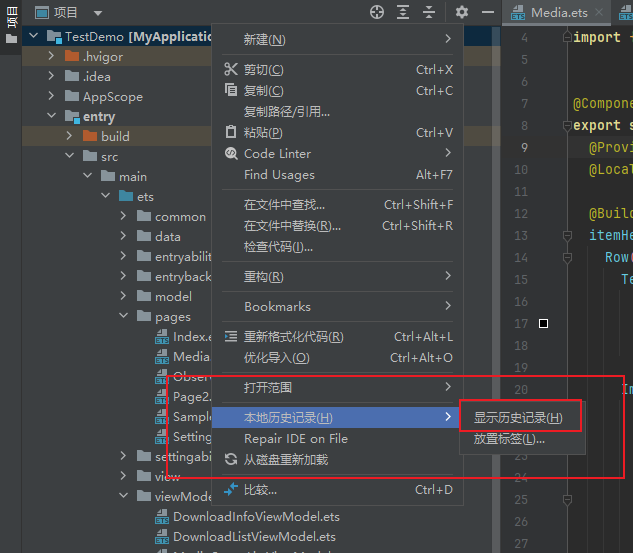Click the expand all icon in project toolbar

403,12
